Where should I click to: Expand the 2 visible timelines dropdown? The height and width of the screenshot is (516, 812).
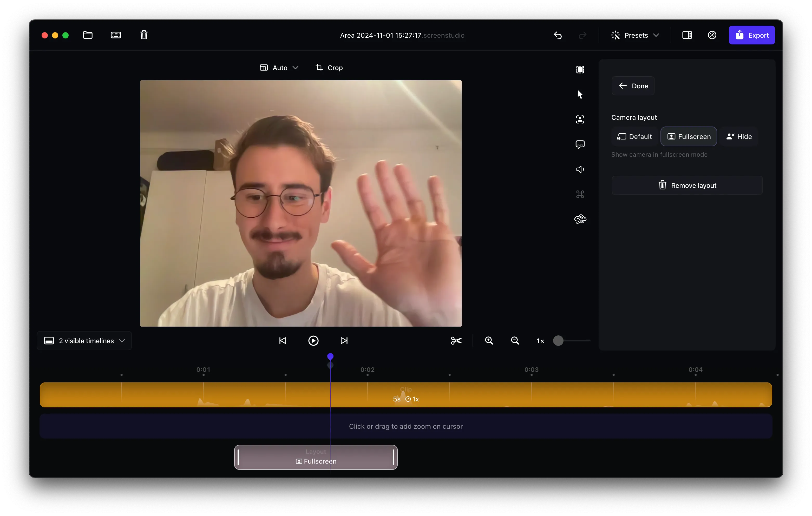[84, 341]
